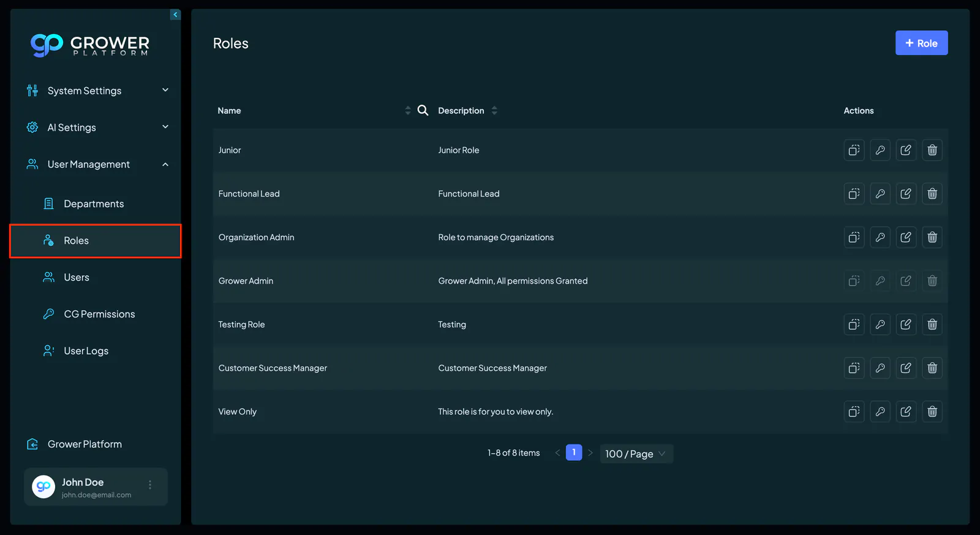
Task: Delete the Junior role
Action: tap(932, 150)
